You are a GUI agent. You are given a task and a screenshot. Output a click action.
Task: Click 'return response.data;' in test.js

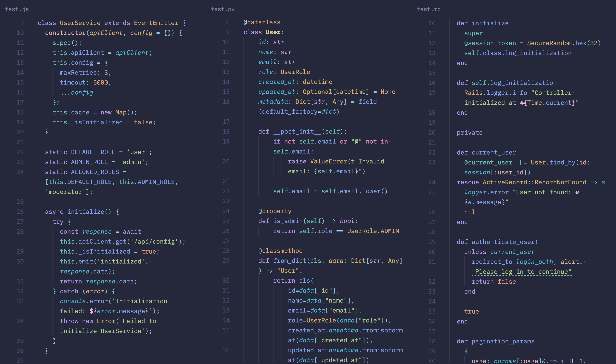click(99, 281)
